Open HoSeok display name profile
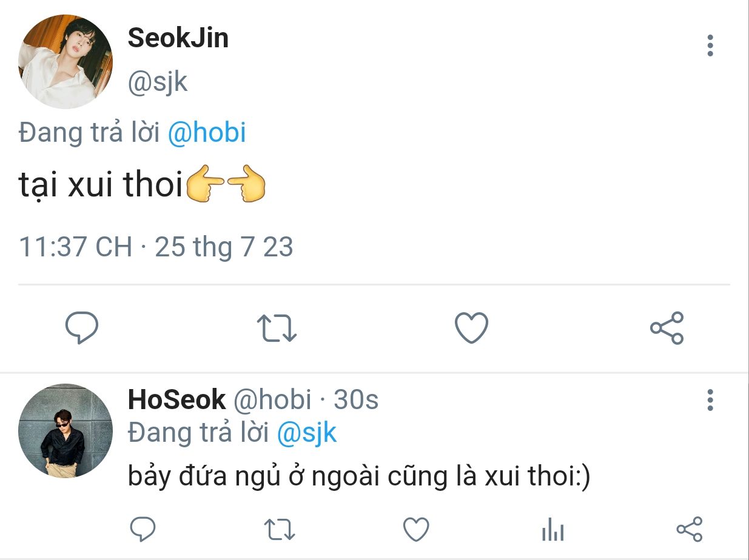 click(176, 400)
